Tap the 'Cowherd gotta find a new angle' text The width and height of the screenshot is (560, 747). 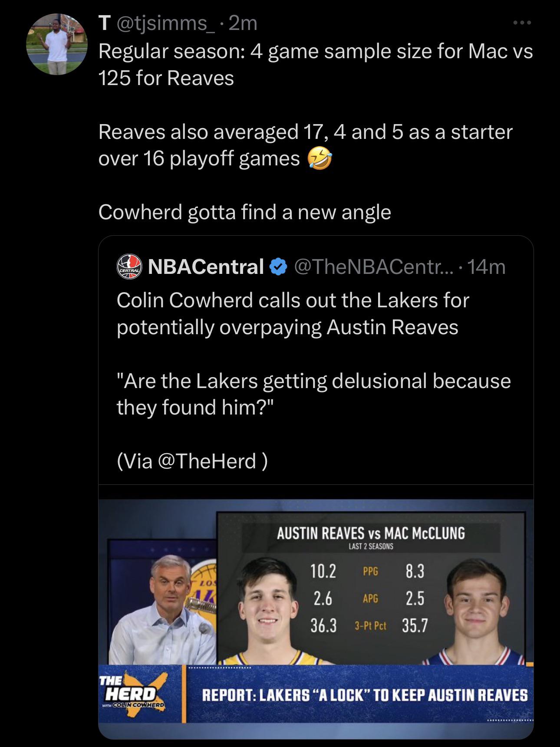(244, 212)
